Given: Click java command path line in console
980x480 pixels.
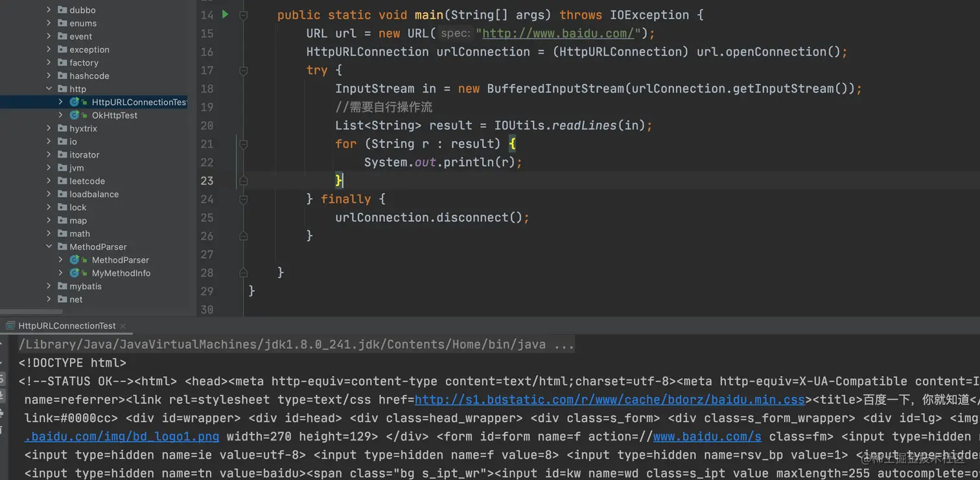Looking at the screenshot, I should (296, 344).
